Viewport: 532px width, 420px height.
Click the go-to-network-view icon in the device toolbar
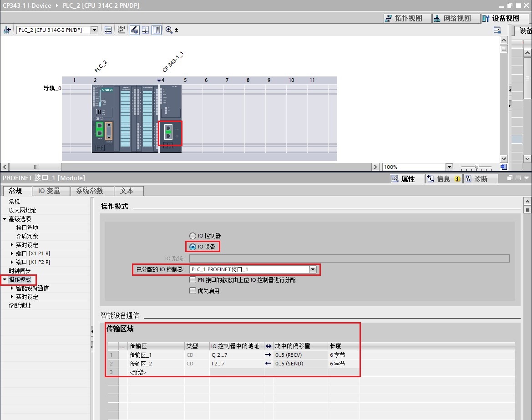[x=7, y=30]
